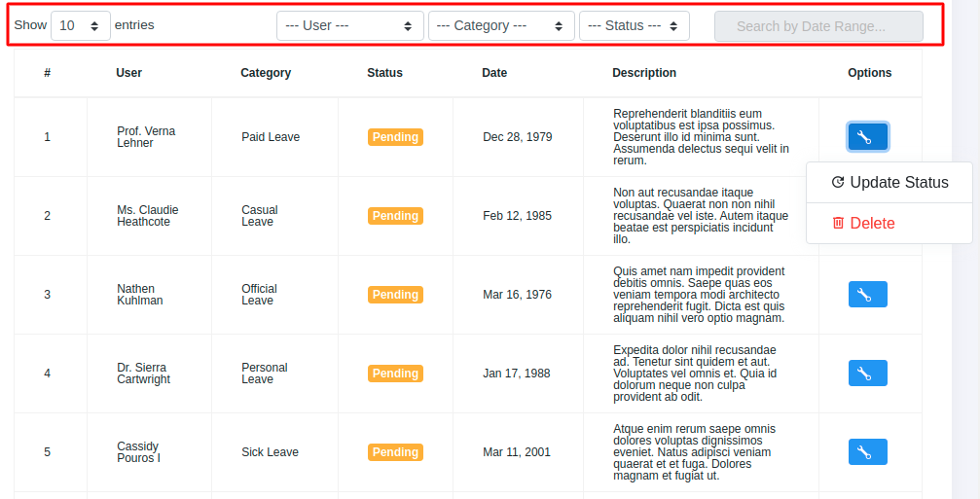Choose Update Status from the options menu
This screenshot has height=499, width=980.
pyautogui.click(x=889, y=182)
